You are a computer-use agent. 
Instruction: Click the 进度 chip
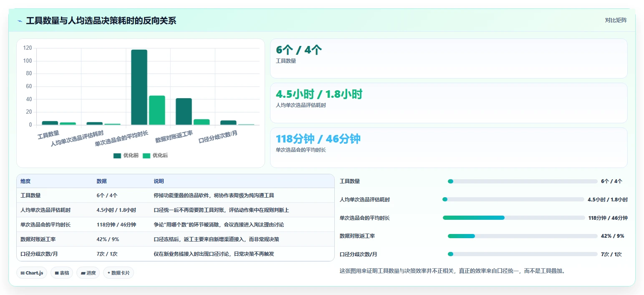(88, 273)
